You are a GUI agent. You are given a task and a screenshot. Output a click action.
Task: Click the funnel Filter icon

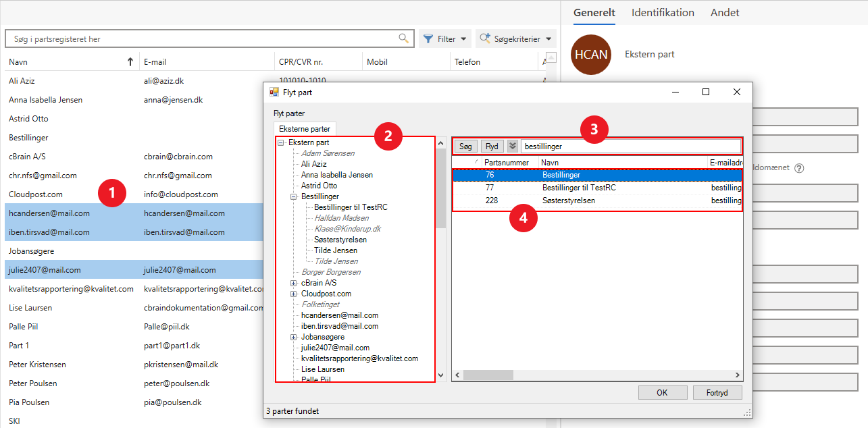(x=428, y=39)
